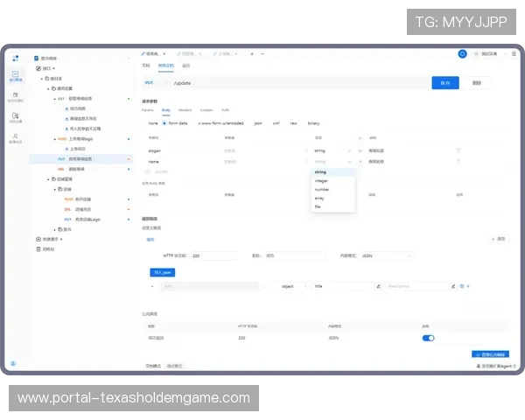525x420 pixels.
Task: Switch to the Cookies tab
Action: click(206, 110)
